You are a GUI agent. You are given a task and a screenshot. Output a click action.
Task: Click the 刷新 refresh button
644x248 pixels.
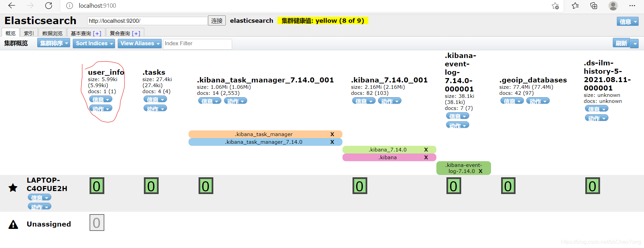coord(622,43)
